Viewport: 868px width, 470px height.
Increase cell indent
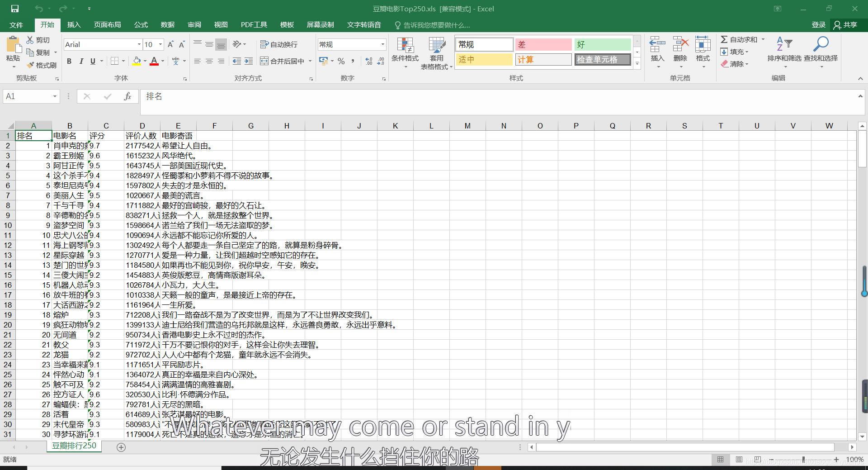pyautogui.click(x=249, y=61)
